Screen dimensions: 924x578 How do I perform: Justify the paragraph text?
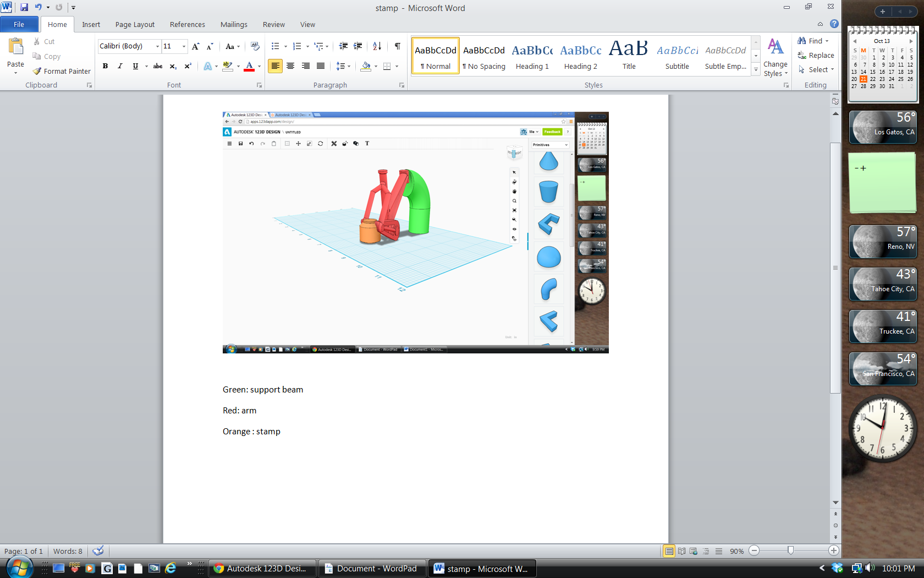pos(321,66)
